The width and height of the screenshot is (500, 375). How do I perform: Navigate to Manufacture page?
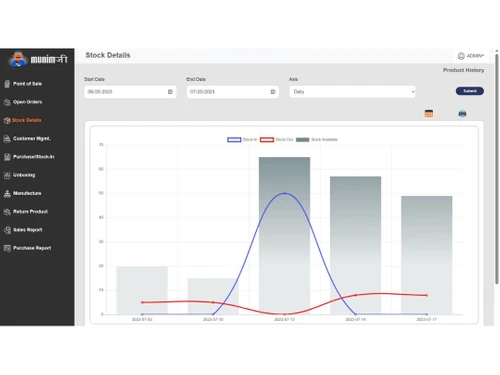pos(27,193)
